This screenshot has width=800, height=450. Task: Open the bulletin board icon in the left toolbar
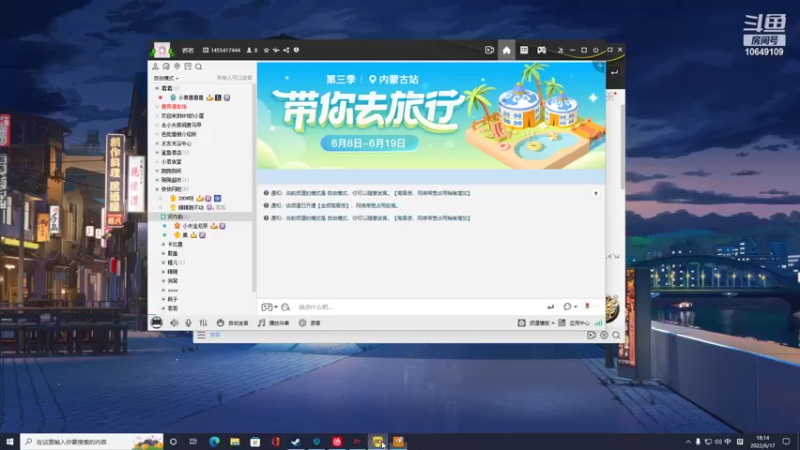pyautogui.click(x=188, y=66)
